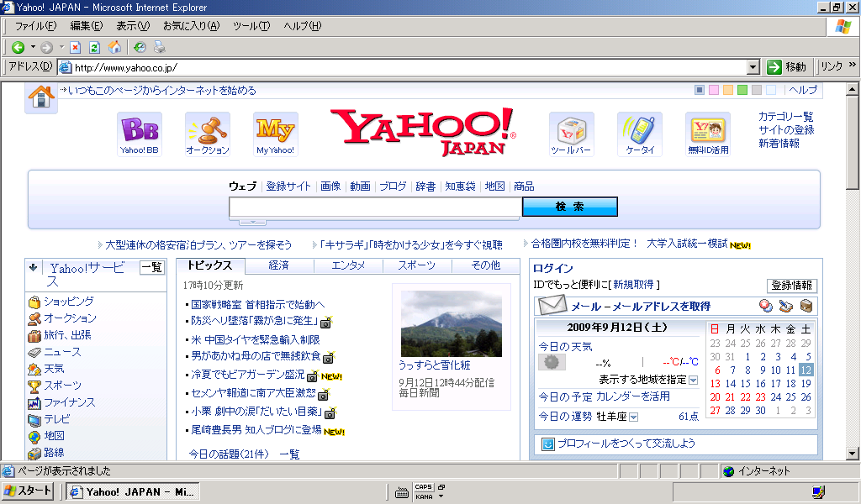Screen dimensions: 861x504
Task: Collapse the Yahoo! services arrow
Action: pyautogui.click(x=33, y=267)
